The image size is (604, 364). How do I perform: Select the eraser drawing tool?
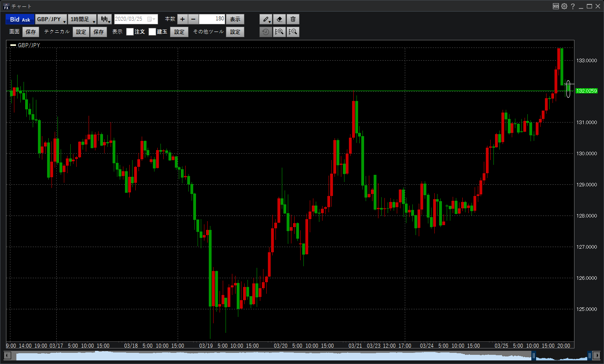pos(279,19)
